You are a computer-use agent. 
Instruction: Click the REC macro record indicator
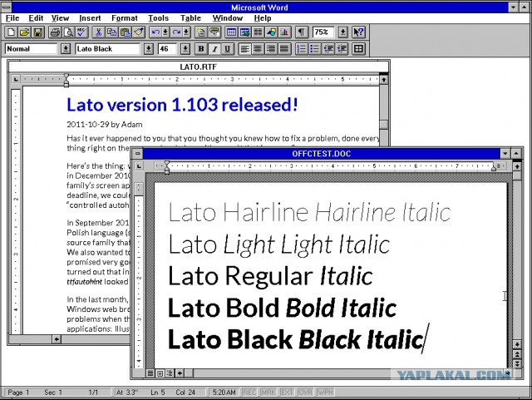pyautogui.click(x=249, y=393)
